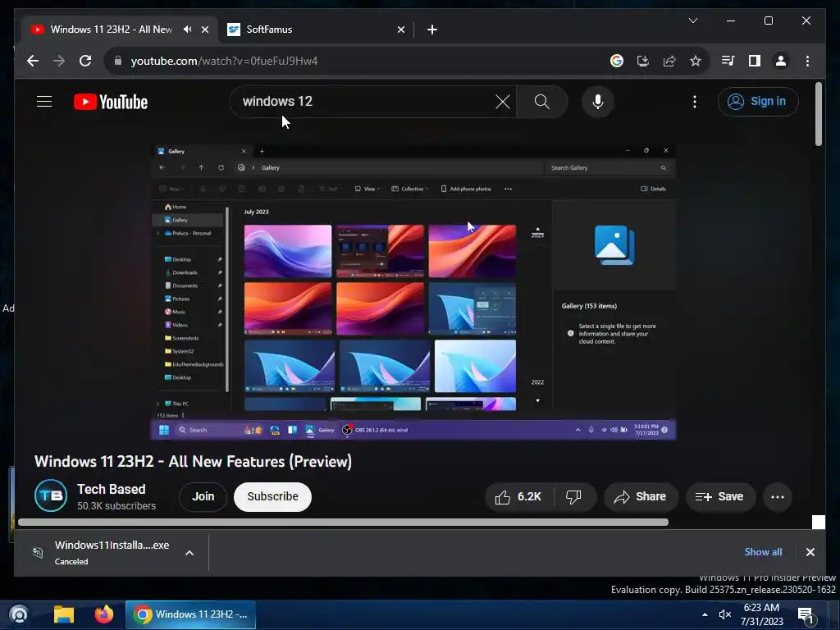The image size is (840, 630).
Task: Click the Start button on taskbar
Action: (x=19, y=614)
